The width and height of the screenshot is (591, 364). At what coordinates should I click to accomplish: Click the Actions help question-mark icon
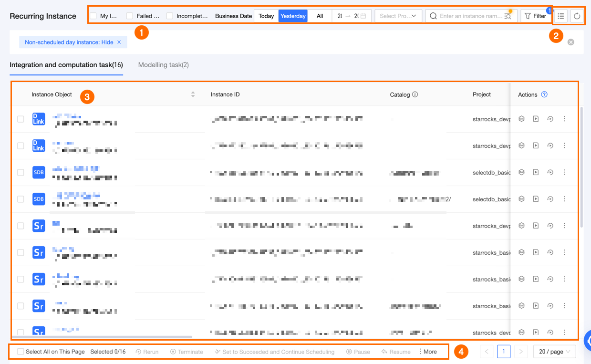[544, 94]
